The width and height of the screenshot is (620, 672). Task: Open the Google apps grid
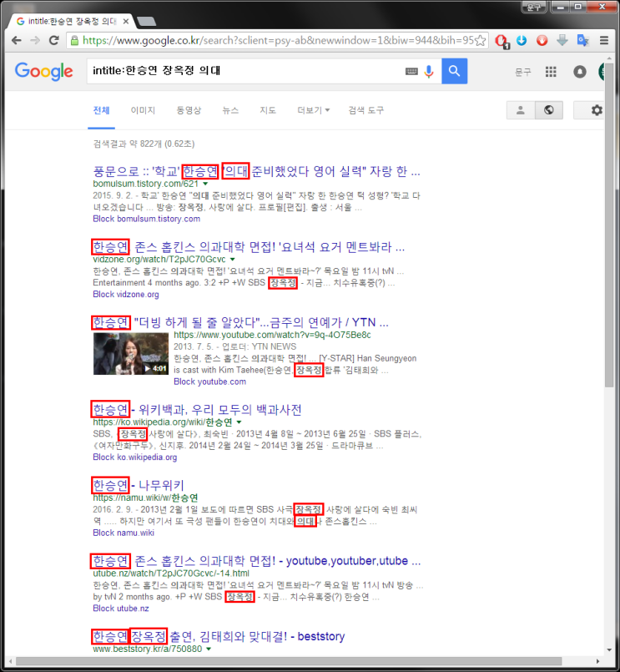[x=551, y=72]
